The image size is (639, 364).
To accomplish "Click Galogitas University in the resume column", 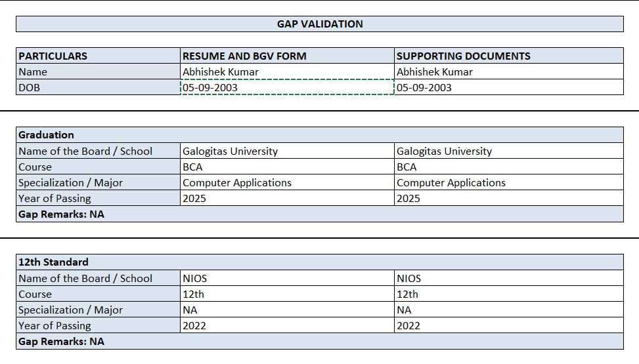I will point(287,151).
